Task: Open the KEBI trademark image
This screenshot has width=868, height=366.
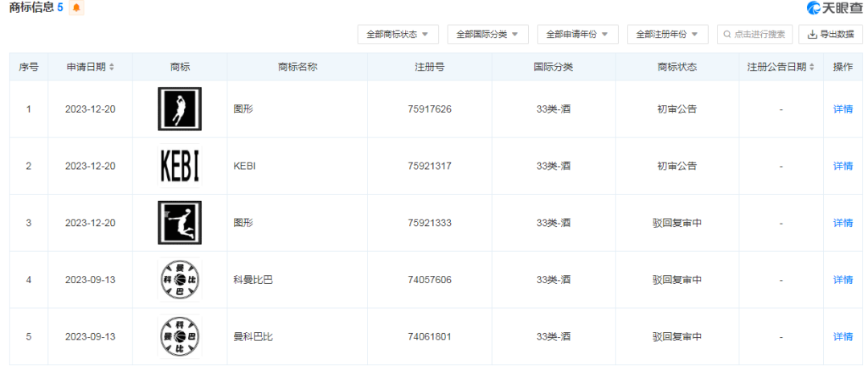Action: pyautogui.click(x=179, y=166)
